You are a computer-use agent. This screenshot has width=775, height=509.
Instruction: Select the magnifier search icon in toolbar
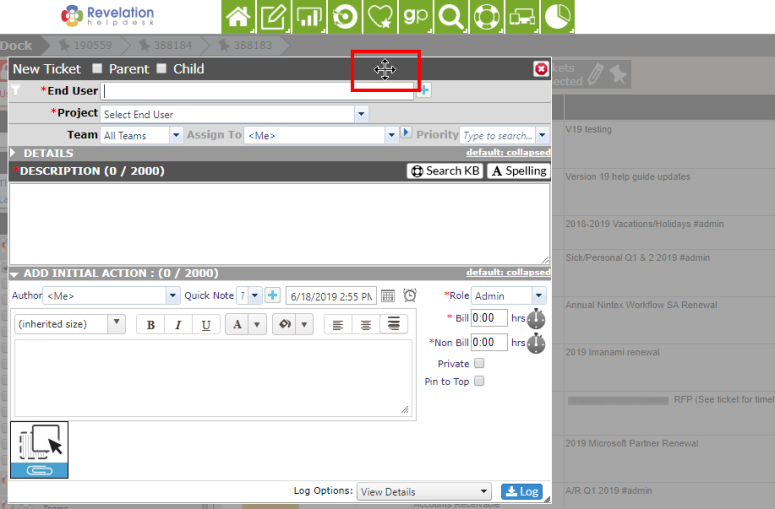pyautogui.click(x=451, y=17)
